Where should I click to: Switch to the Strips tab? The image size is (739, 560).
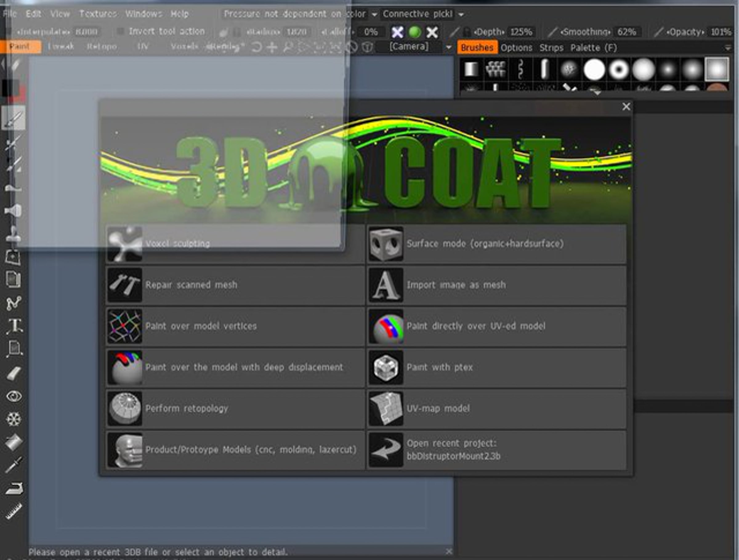click(551, 48)
